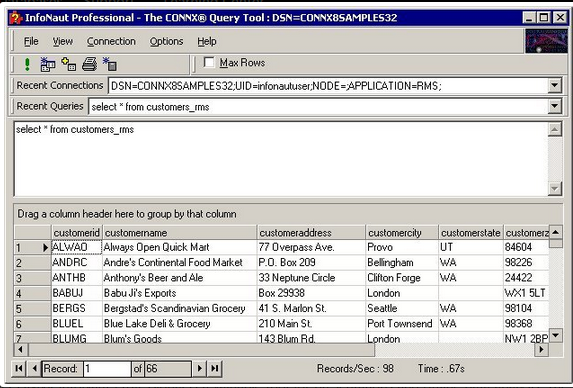The height and width of the screenshot is (388, 573).
Task: Run query with green exclamation icon
Action: click(27, 64)
